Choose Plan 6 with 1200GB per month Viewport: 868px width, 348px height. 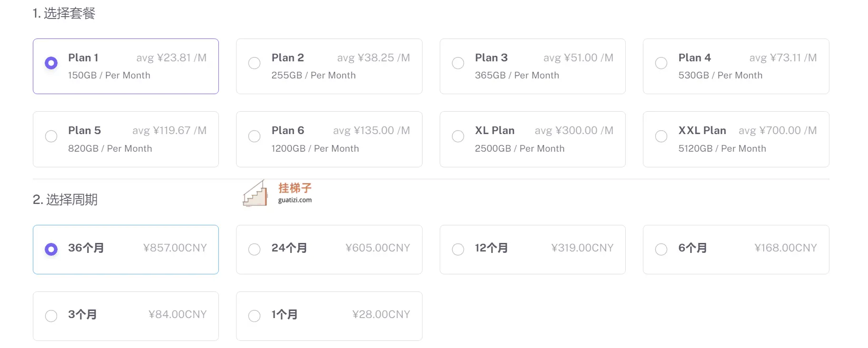point(255,136)
